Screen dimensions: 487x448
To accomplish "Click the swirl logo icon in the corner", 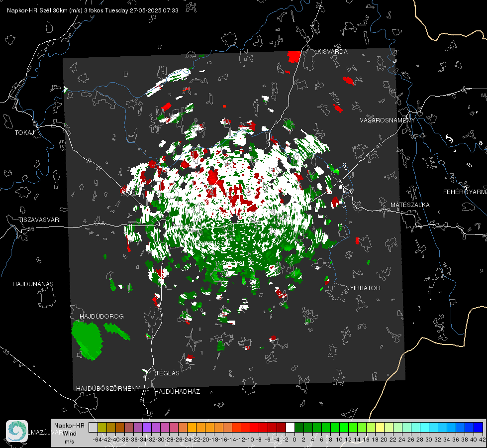I will 17,431.
